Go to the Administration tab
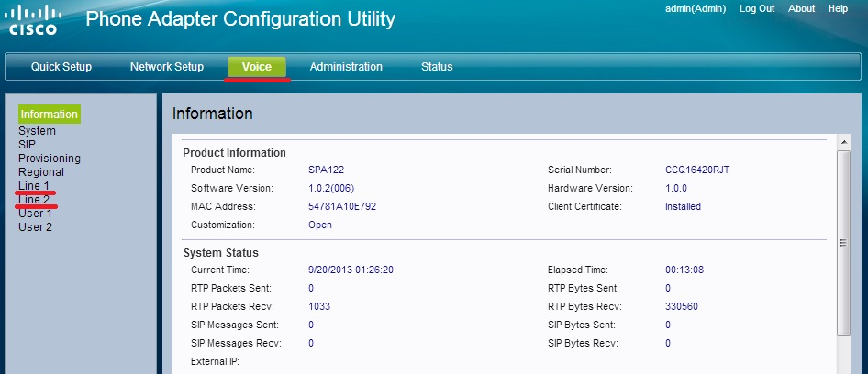This screenshot has width=868, height=374. click(x=346, y=67)
